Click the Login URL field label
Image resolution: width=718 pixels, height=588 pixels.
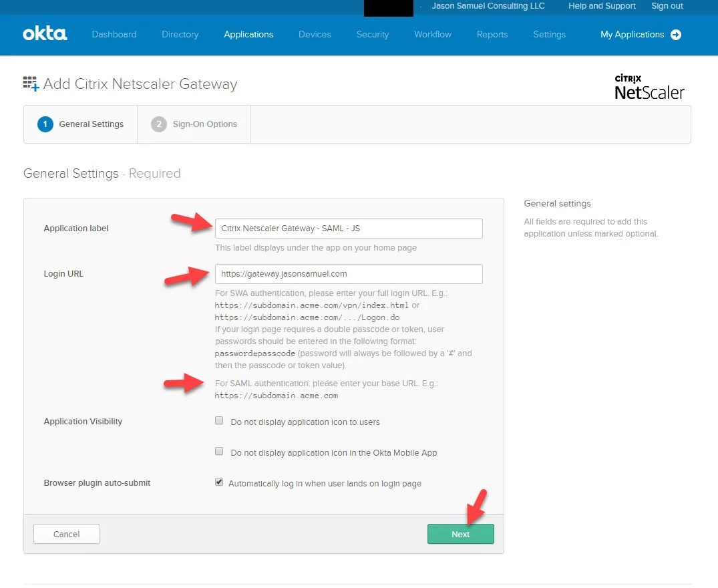pyautogui.click(x=63, y=273)
